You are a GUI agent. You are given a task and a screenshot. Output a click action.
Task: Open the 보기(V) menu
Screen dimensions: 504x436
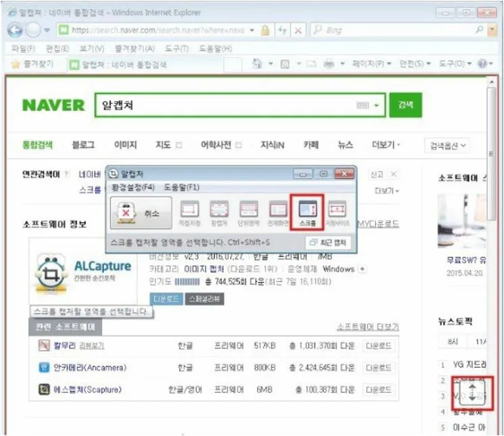point(92,49)
